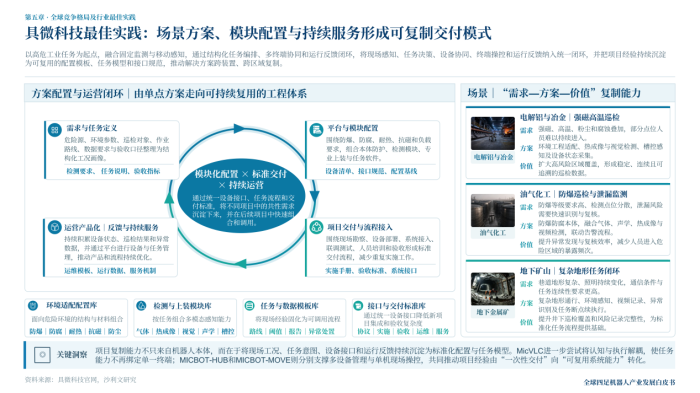The image size is (700, 393).
Task: Click the 地下金属矿 photo caption
Action: [493, 312]
